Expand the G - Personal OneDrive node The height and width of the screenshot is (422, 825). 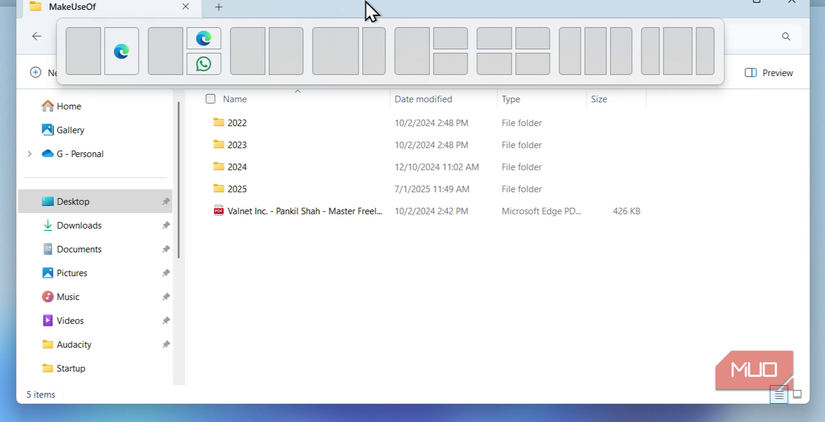[x=29, y=154]
